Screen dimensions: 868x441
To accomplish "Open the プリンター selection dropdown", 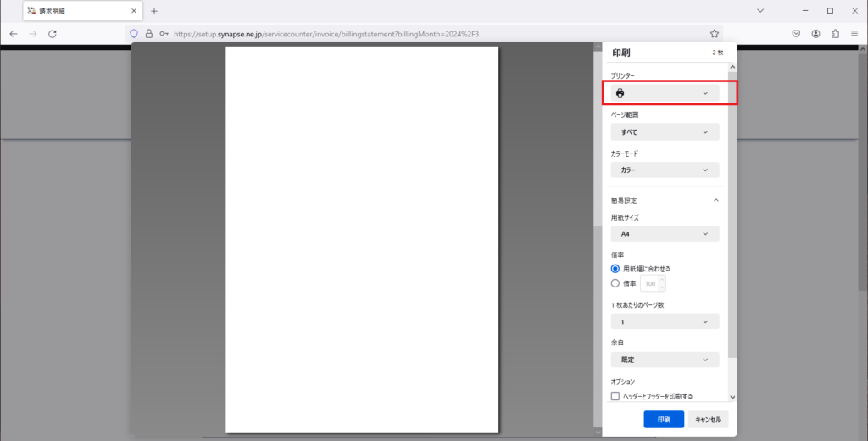I will (x=665, y=93).
